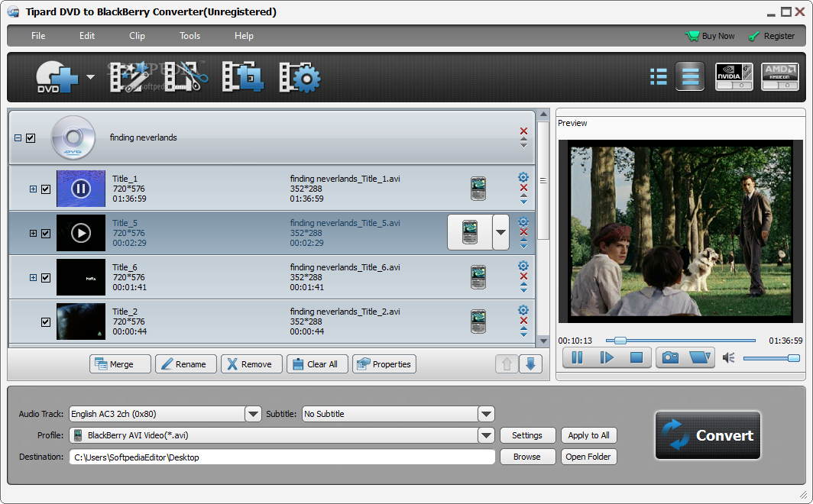Image resolution: width=813 pixels, height=504 pixels.
Task: Open the Load DVD dropdown arrow
Action: (90, 77)
